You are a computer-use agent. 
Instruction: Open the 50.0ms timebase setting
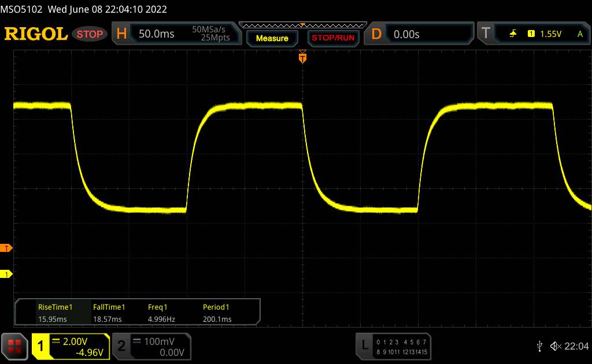[x=157, y=34]
